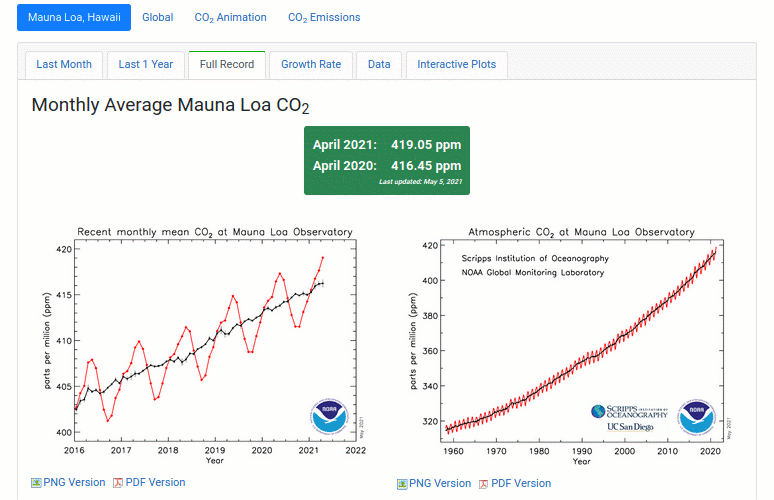Image resolution: width=774 pixels, height=500 pixels.
Task: Click NOAA logo in recent monthly mean chart
Action: pos(327,416)
